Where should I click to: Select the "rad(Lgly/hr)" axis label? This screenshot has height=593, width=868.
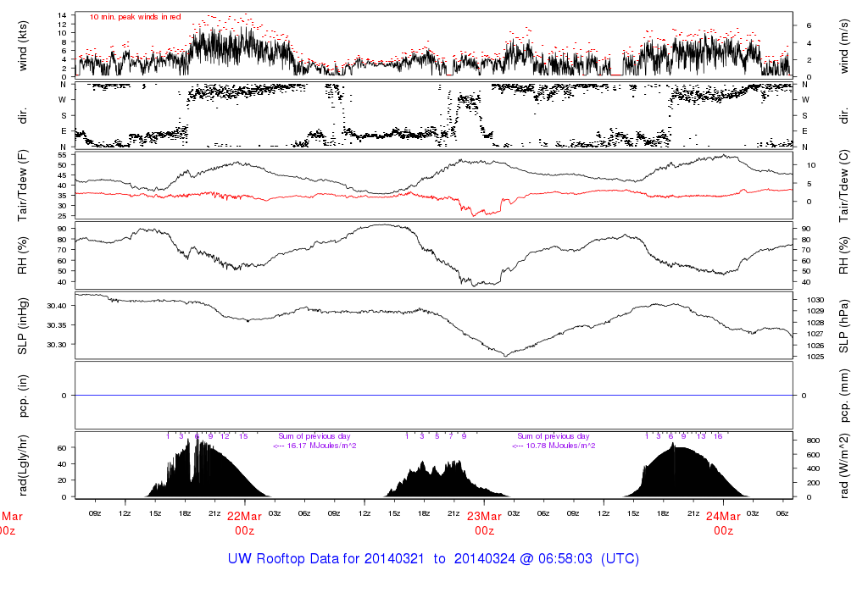coord(23,466)
